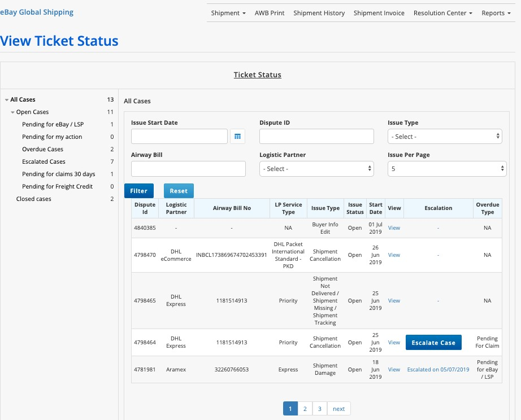Click dispute ID 4840385 cell
Viewport: 521px width, 420px height.
tap(145, 228)
